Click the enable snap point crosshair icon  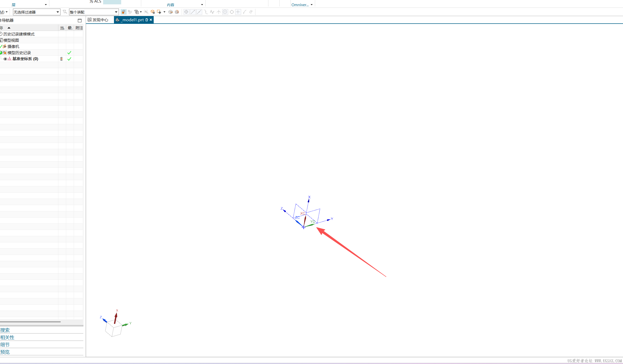(x=186, y=12)
